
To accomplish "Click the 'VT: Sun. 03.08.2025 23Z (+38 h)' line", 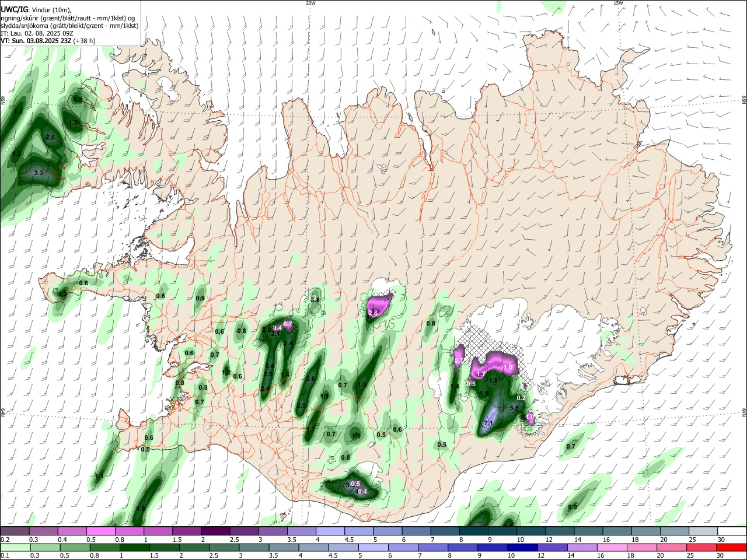I will (x=48, y=41).
